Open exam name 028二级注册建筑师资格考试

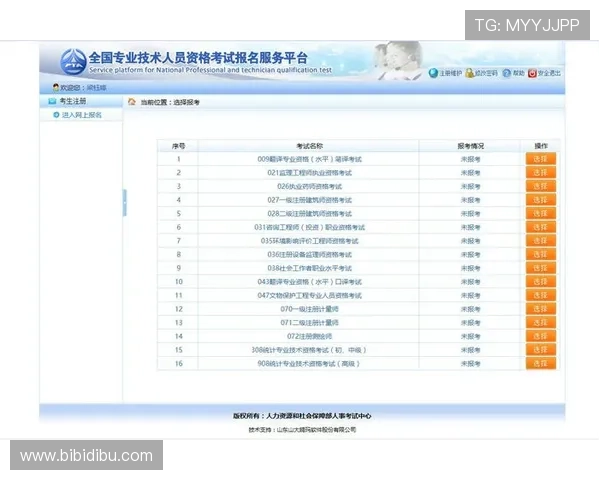point(309,214)
